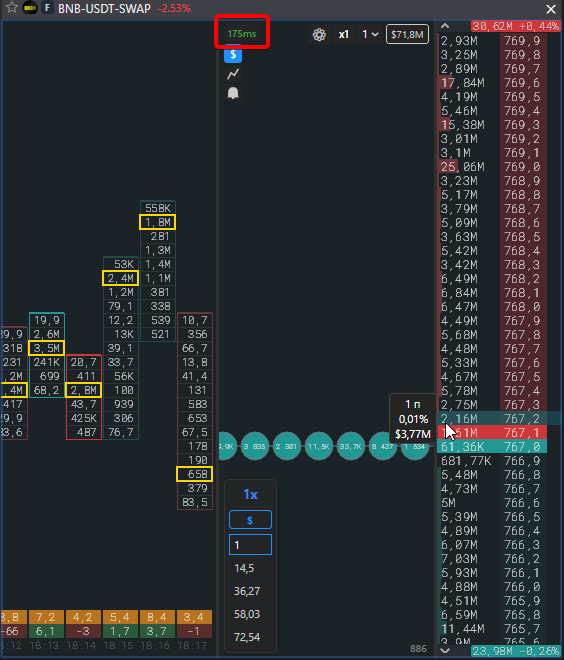Click the 18:16 volume cell 8,4
Screen dimensions: 564x660
click(x=157, y=617)
